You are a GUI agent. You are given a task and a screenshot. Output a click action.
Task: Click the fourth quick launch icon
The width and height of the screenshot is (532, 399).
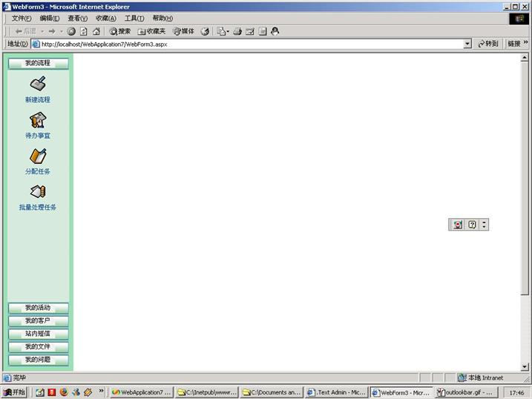76,392
